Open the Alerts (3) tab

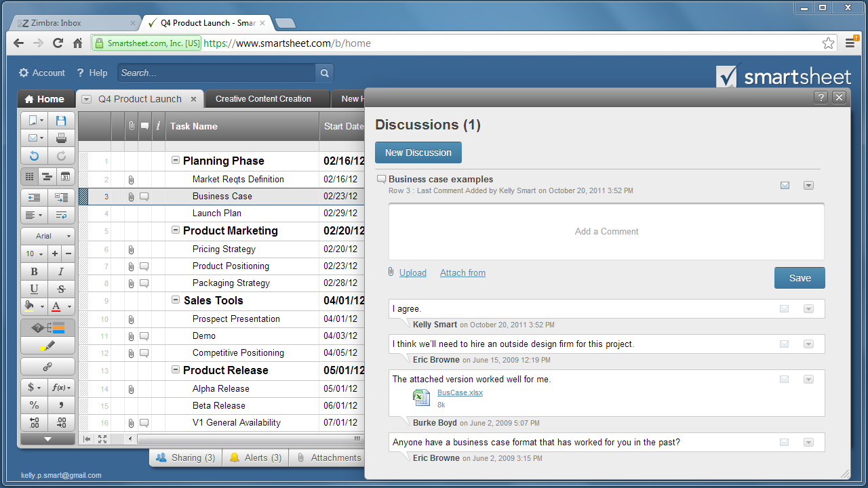[x=255, y=457]
